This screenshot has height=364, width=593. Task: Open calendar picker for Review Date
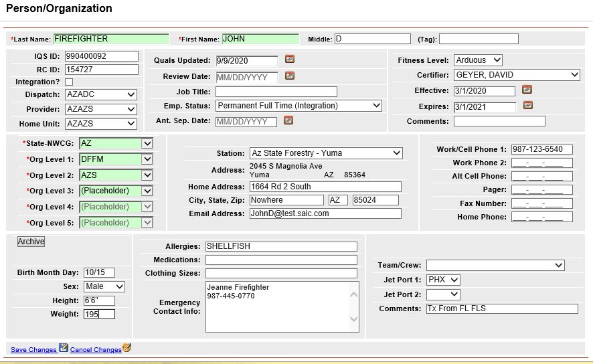290,76
